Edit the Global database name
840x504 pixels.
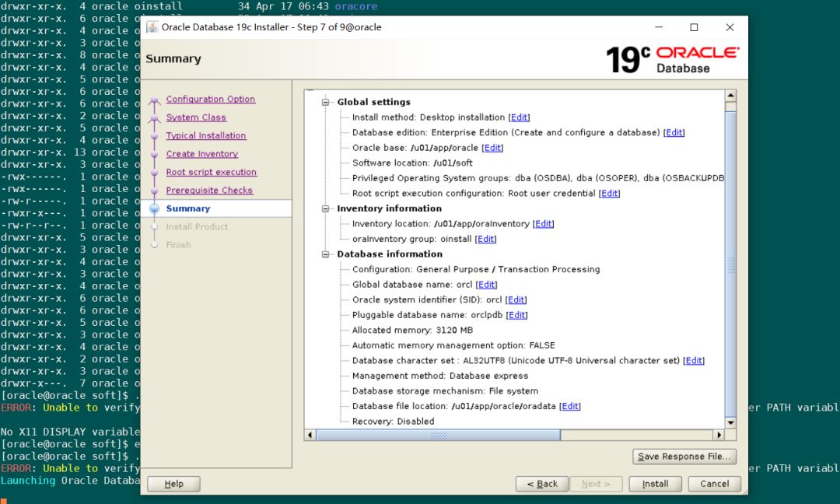pyautogui.click(x=486, y=285)
